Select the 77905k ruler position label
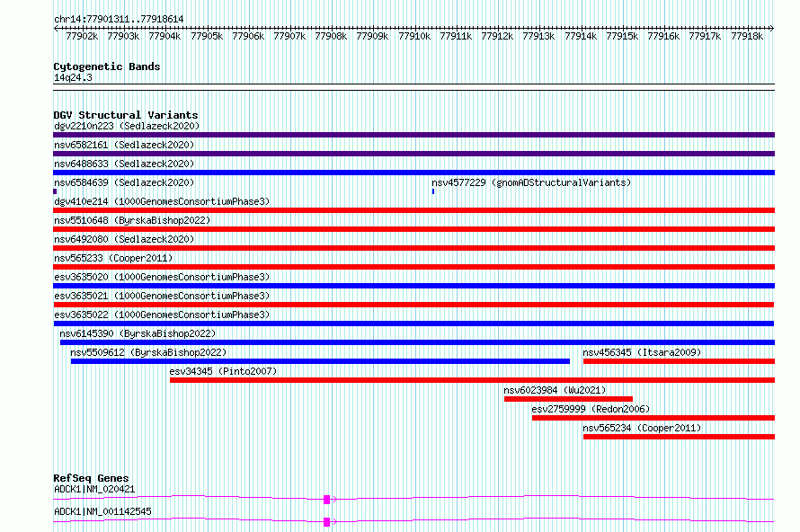Viewport: 800px width, 532px height. (x=207, y=36)
